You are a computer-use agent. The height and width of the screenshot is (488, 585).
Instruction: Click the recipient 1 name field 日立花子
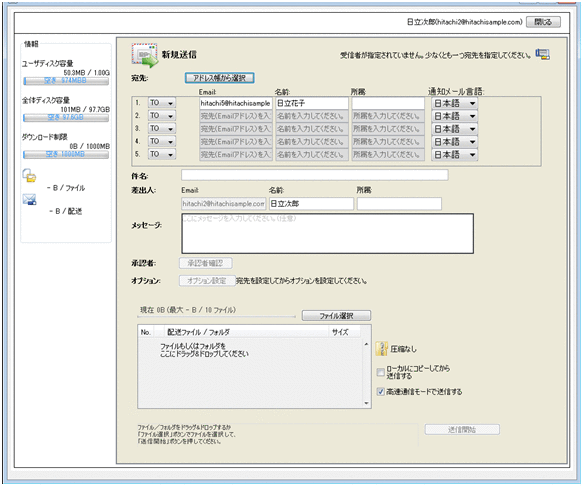coord(312,103)
